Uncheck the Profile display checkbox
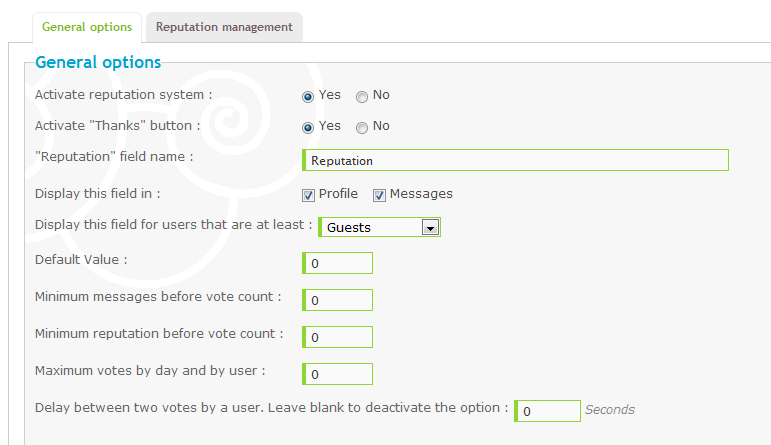 (308, 195)
